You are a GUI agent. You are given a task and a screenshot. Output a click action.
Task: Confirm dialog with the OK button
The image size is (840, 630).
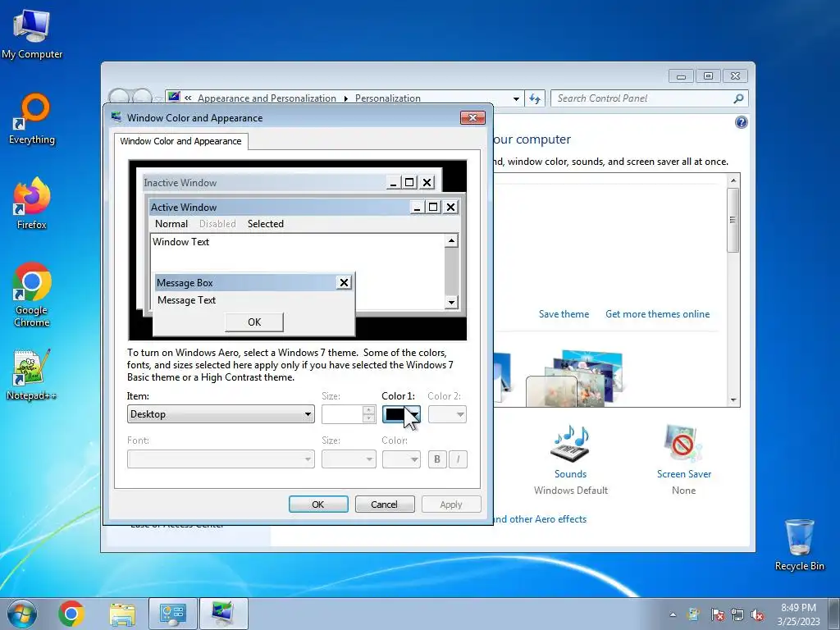(x=318, y=504)
